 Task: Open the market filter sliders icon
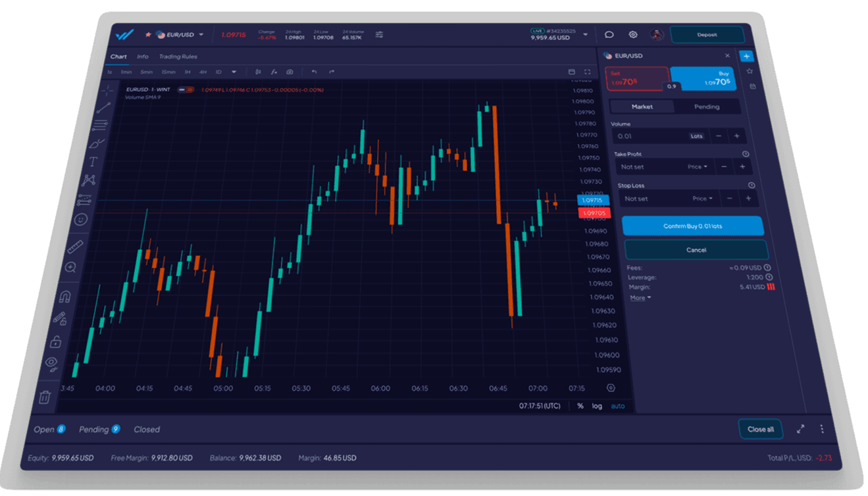379,34
